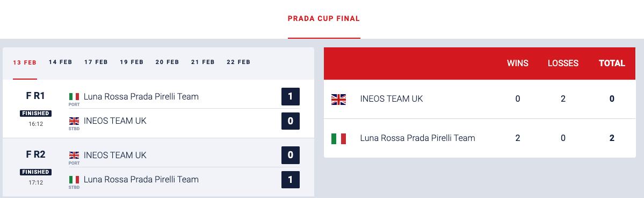The width and height of the screenshot is (644, 198).
Task: Click the F R1 Finished status badge
Action: tap(36, 113)
